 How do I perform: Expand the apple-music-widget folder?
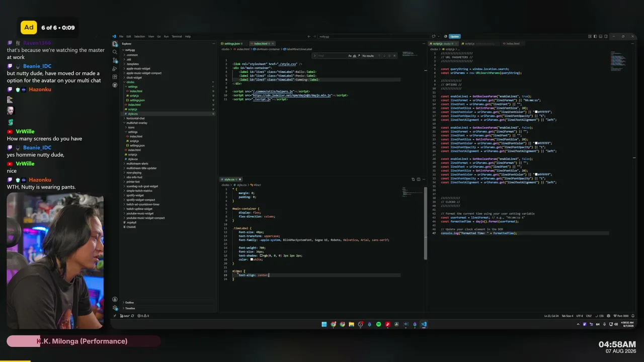[x=138, y=68]
